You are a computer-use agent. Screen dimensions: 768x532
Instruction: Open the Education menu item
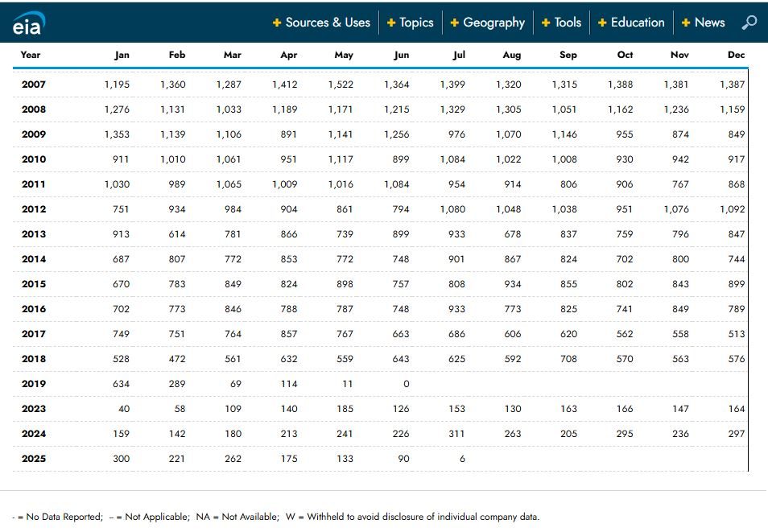(x=638, y=23)
